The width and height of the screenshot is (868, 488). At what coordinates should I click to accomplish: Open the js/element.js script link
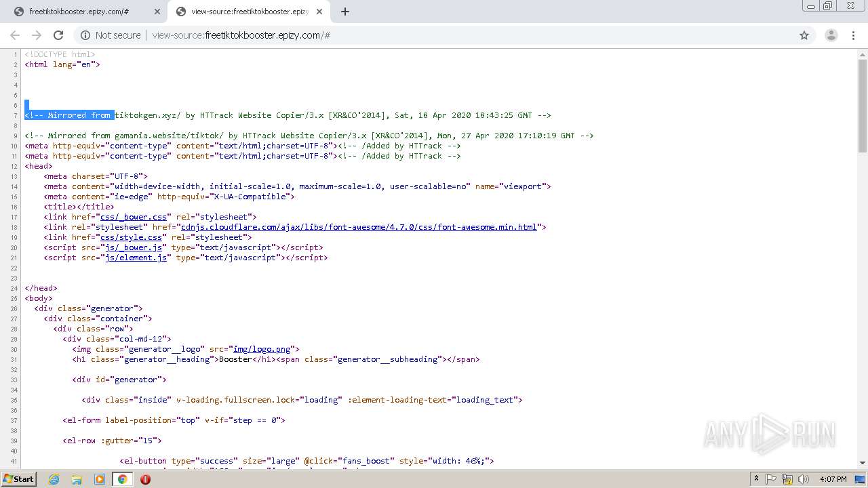[136, 258]
